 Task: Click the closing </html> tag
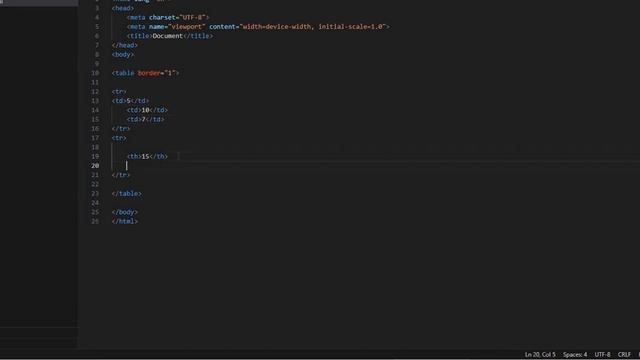pyautogui.click(x=124, y=221)
